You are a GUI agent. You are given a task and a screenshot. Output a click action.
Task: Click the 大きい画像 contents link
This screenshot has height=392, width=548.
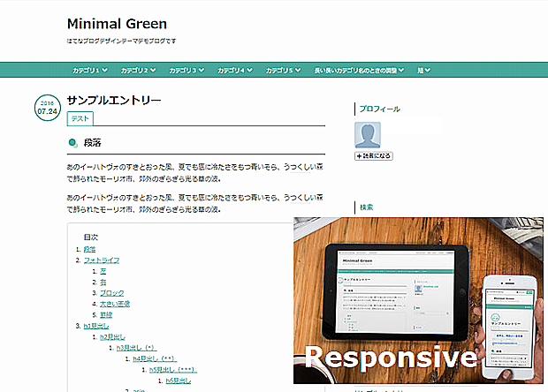115,304
